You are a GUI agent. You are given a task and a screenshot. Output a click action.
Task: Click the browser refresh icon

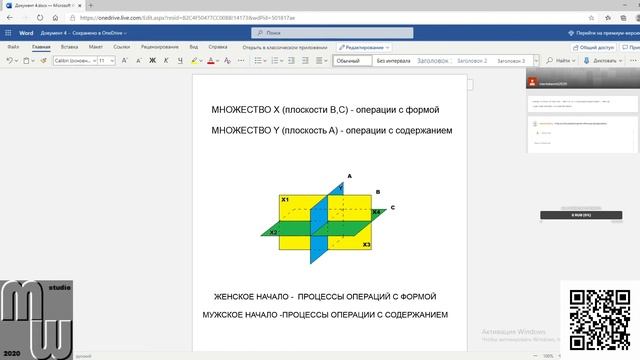pyautogui.click(x=40, y=18)
